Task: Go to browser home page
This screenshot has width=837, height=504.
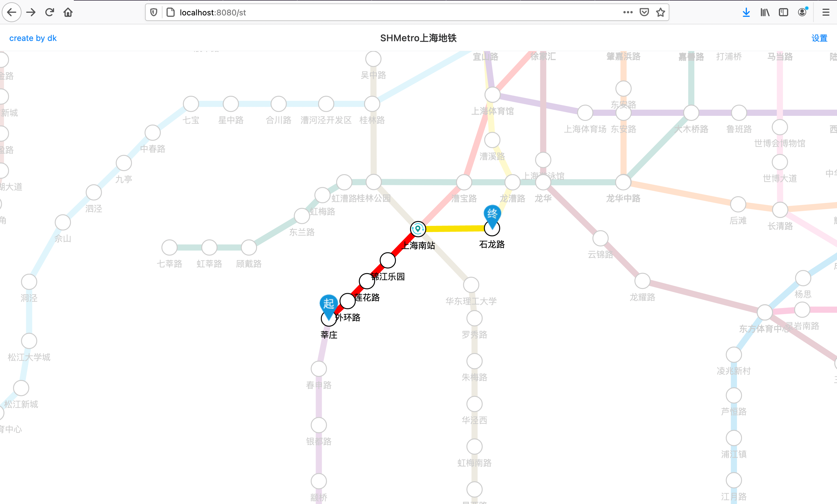Action: (68, 12)
